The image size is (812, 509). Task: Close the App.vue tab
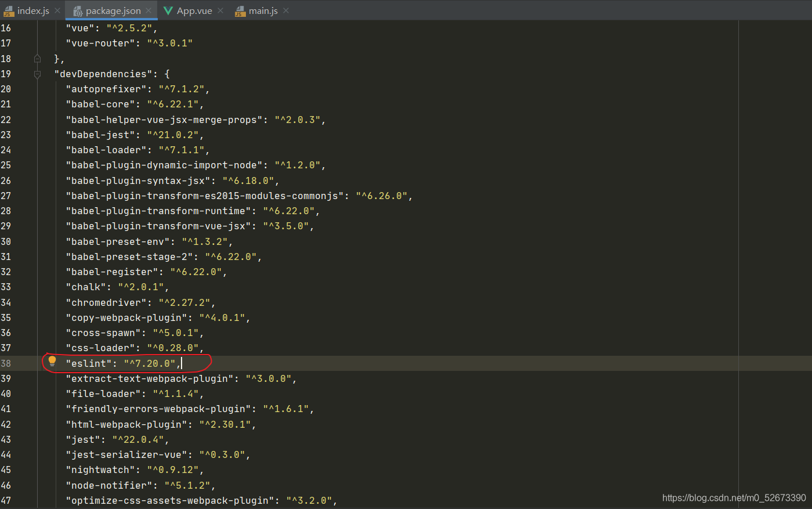pyautogui.click(x=220, y=10)
